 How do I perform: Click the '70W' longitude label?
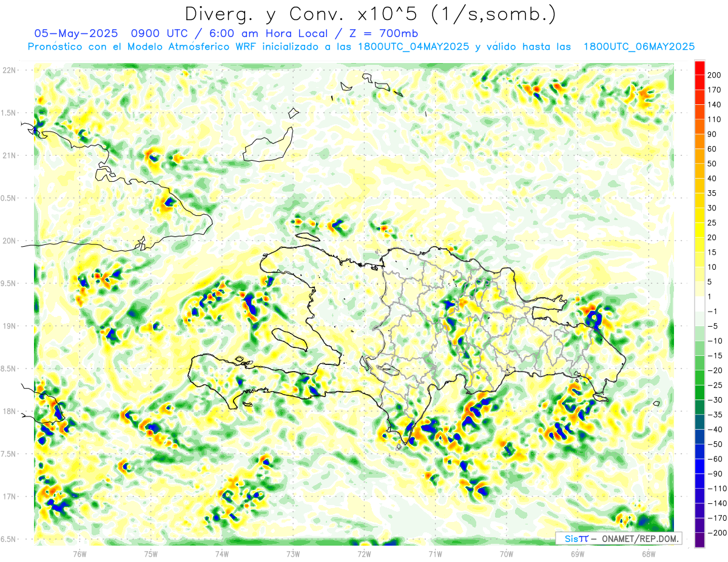click(x=506, y=554)
